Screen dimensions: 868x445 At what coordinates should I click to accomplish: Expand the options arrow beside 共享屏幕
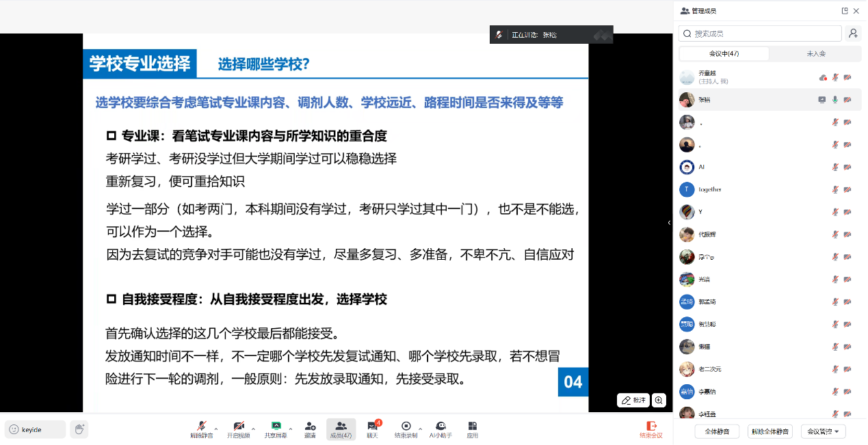coord(291,429)
